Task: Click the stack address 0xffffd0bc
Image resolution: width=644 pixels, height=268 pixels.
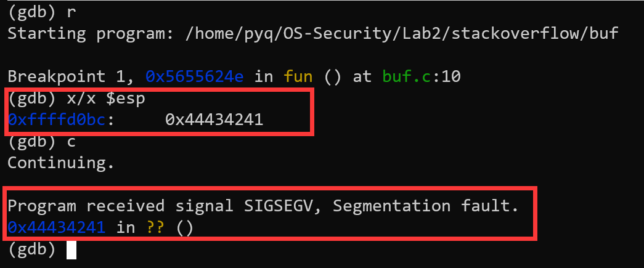Action: tap(57, 120)
